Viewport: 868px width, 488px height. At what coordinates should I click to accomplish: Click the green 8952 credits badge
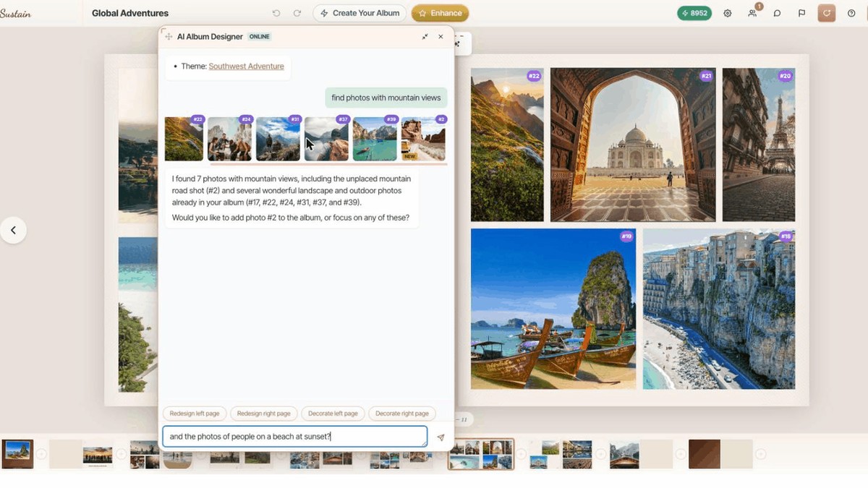(694, 13)
